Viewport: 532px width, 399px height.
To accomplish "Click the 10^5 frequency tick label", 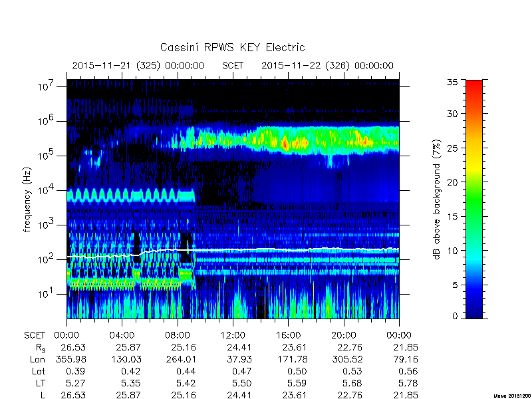I will click(47, 155).
